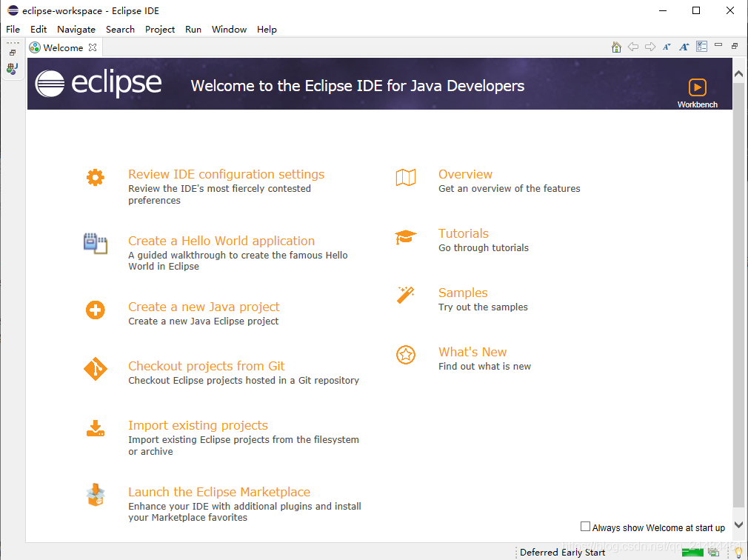Screen dimensions: 748x560
Task: Reduce welcome page font size
Action: coord(667,47)
